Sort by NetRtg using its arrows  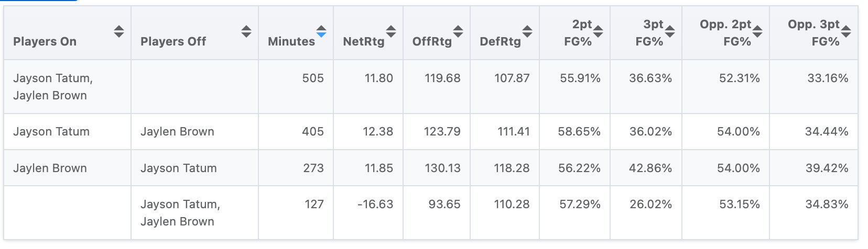[x=391, y=31]
